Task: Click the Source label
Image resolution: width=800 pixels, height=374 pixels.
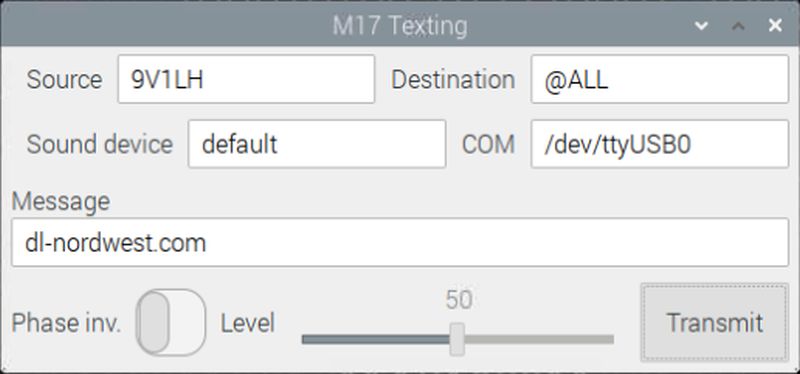Action: tap(64, 80)
